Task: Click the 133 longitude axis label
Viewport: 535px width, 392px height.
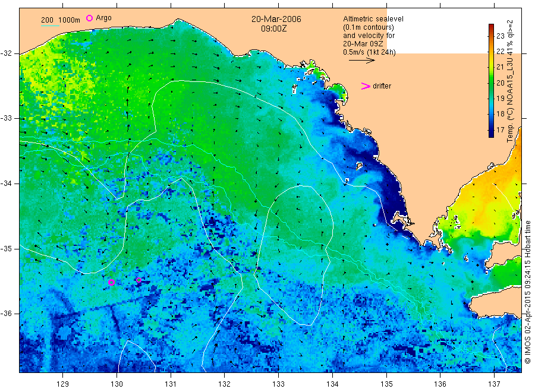Action: (x=278, y=384)
